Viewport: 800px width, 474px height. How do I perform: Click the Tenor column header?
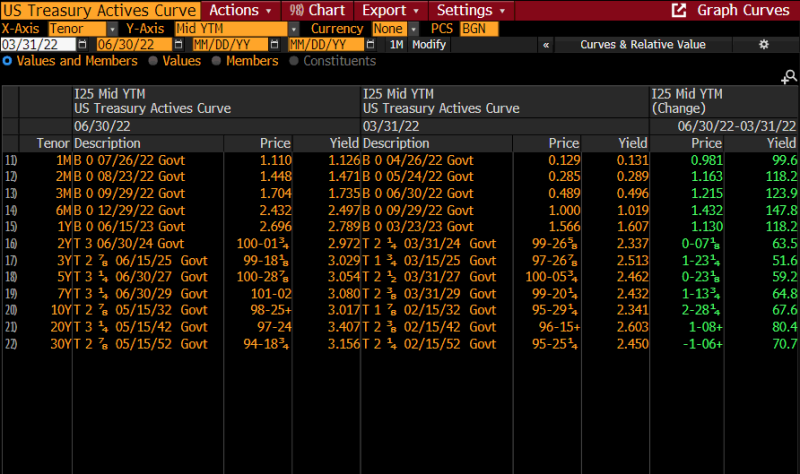point(53,143)
